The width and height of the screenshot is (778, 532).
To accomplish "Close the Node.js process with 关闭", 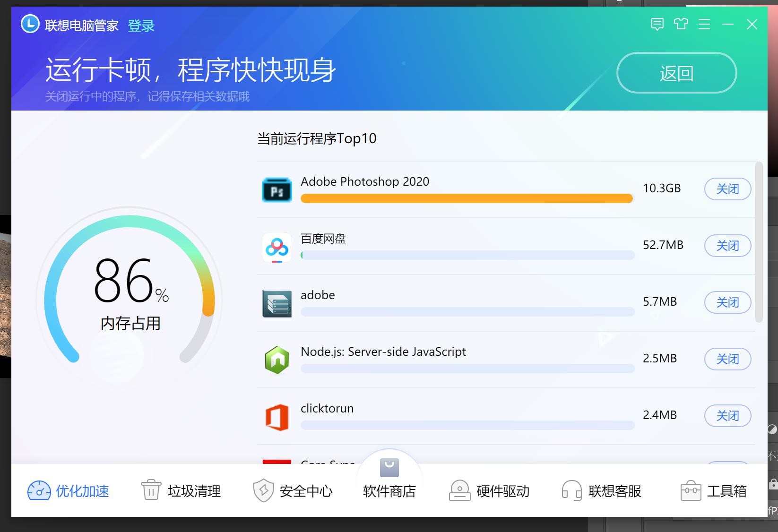I will pyautogui.click(x=727, y=359).
